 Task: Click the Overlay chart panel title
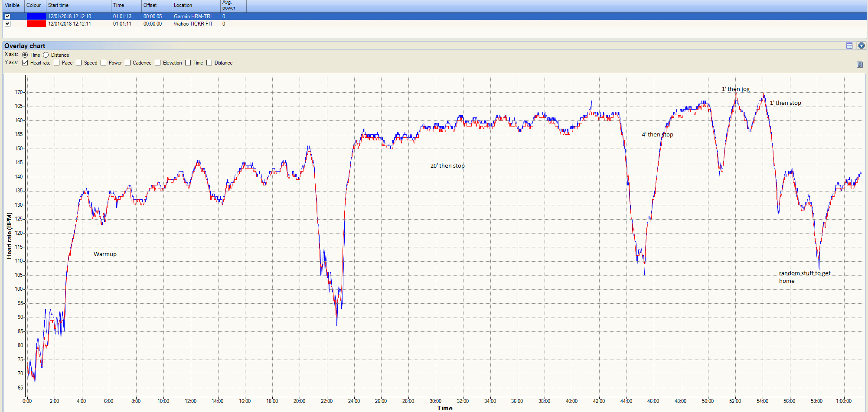(25, 46)
